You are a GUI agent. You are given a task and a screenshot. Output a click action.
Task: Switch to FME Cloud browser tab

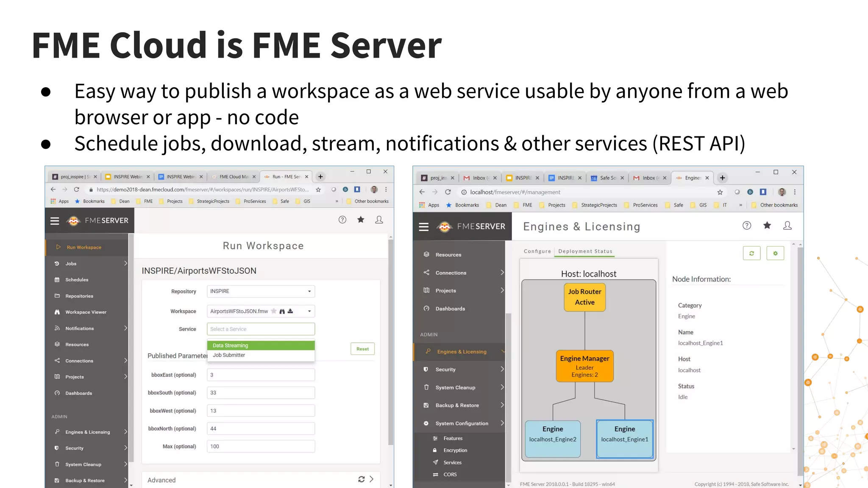(x=233, y=177)
